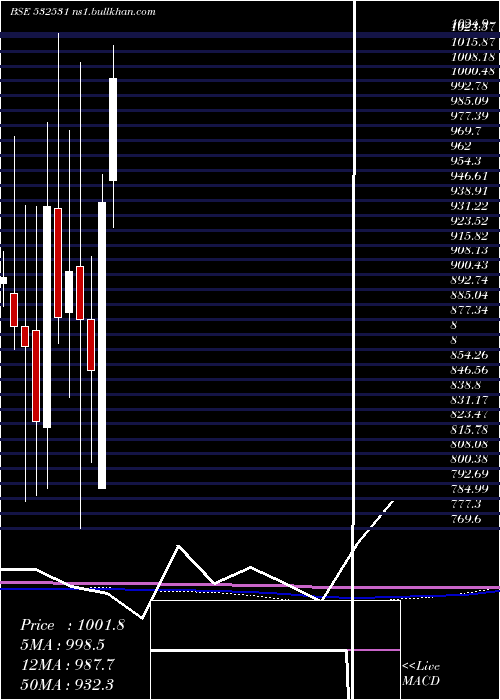Click the 854.26 price axis label
Viewport: 500px width, 700px height.
pyautogui.click(x=469, y=354)
